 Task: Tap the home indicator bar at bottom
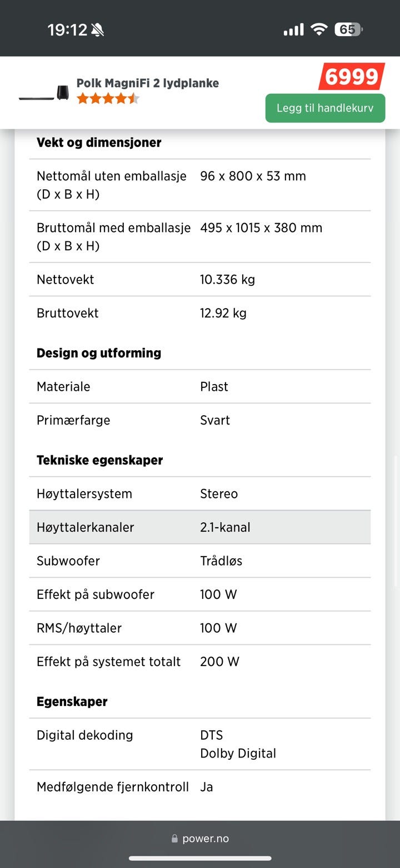(200, 859)
